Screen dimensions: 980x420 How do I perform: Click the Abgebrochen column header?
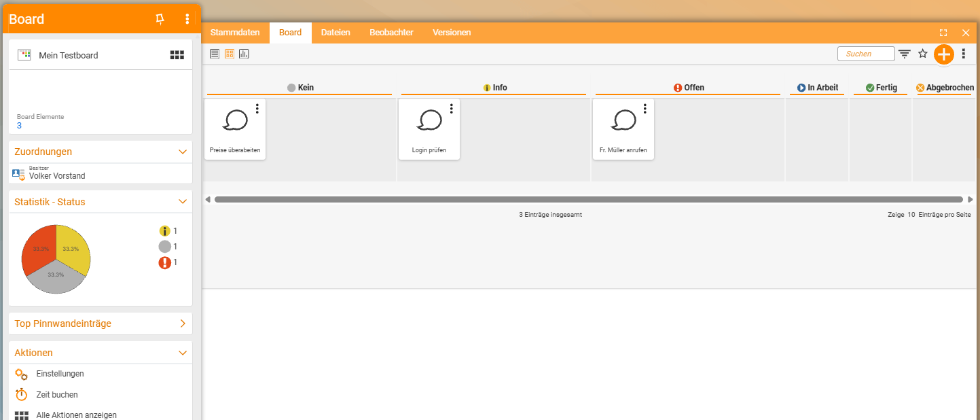point(945,88)
